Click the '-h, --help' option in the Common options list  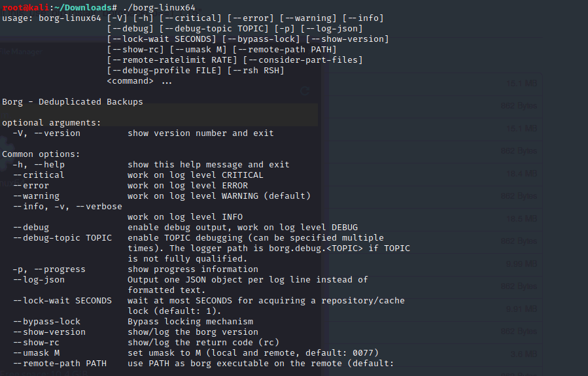(x=39, y=164)
